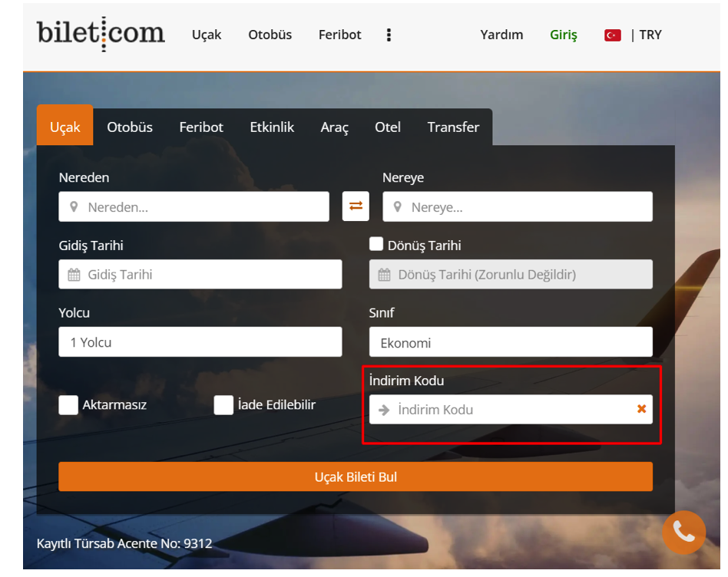Toggle the Aktarmasız checkbox

point(69,405)
